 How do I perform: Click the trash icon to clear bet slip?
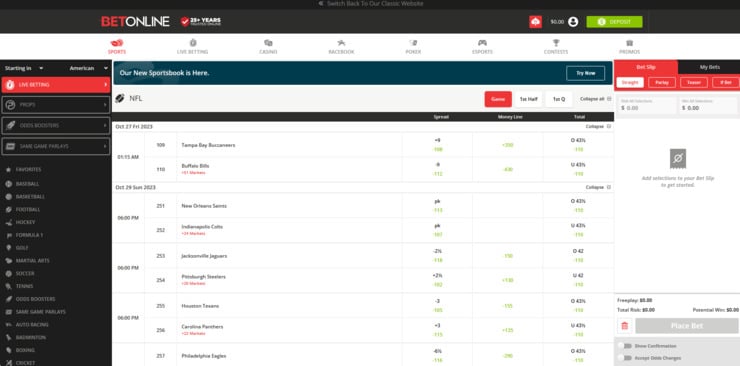(625, 326)
